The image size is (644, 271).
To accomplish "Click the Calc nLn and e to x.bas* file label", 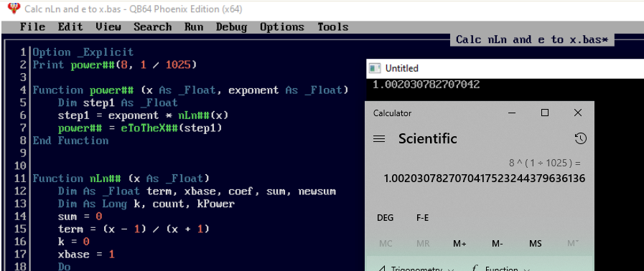I will (532, 39).
